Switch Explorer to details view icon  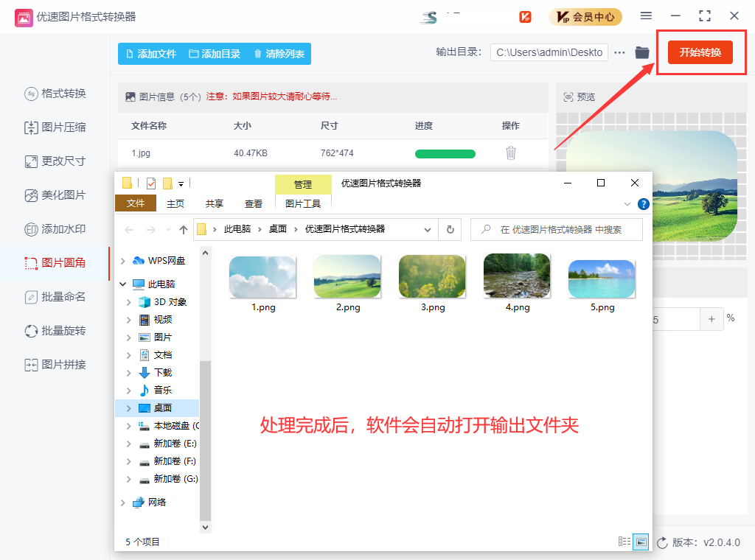(624, 542)
